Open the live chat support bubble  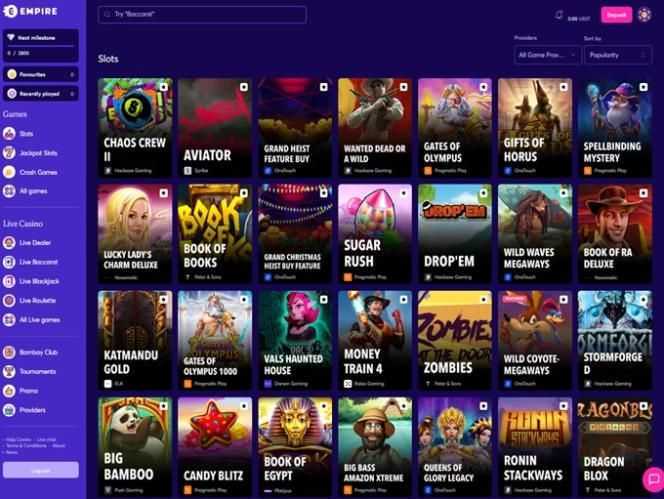(x=653, y=479)
